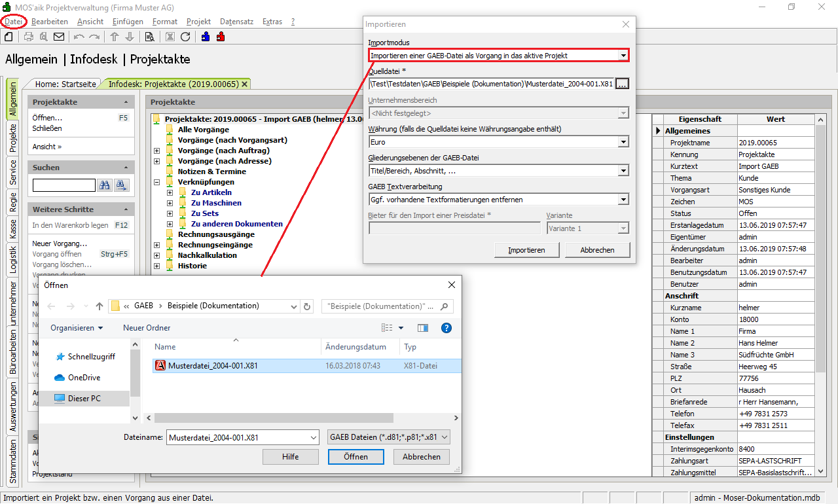Image resolution: width=838 pixels, height=504 pixels.
Task: Expand the Rechnungseingänge tree node
Action: (156, 245)
